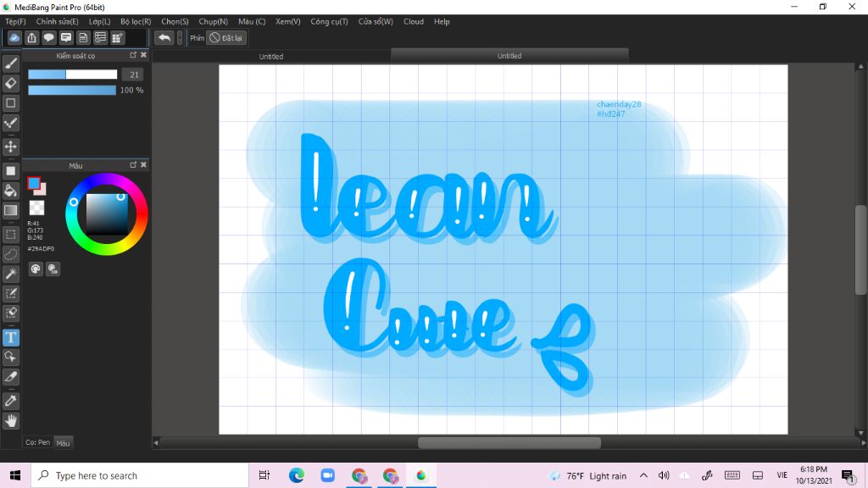Click the active Text tool
Screen dimensions: 868x488
click(x=10, y=337)
